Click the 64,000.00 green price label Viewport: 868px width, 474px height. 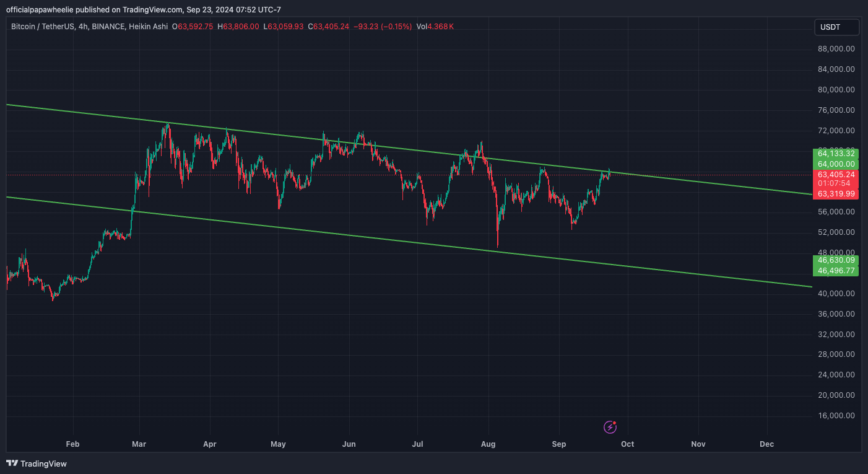pyautogui.click(x=836, y=164)
